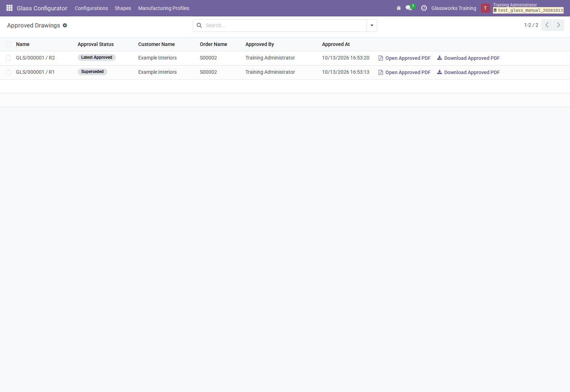Select the GLS/000001 / R2 row checkbox
The image size is (570, 392).
pos(8,58)
